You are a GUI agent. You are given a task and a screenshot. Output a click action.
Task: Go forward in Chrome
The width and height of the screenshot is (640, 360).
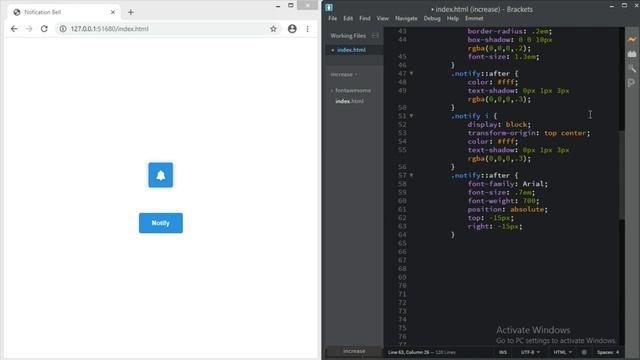(29, 29)
